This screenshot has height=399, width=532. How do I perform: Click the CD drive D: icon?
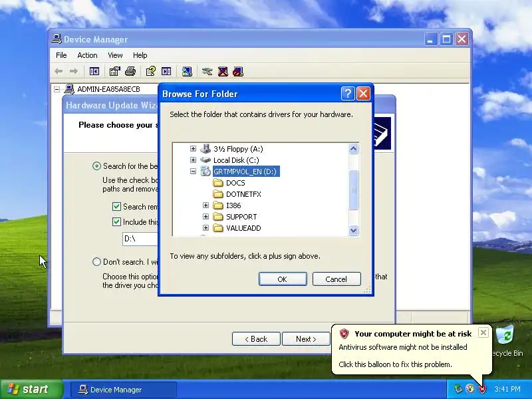(x=205, y=172)
